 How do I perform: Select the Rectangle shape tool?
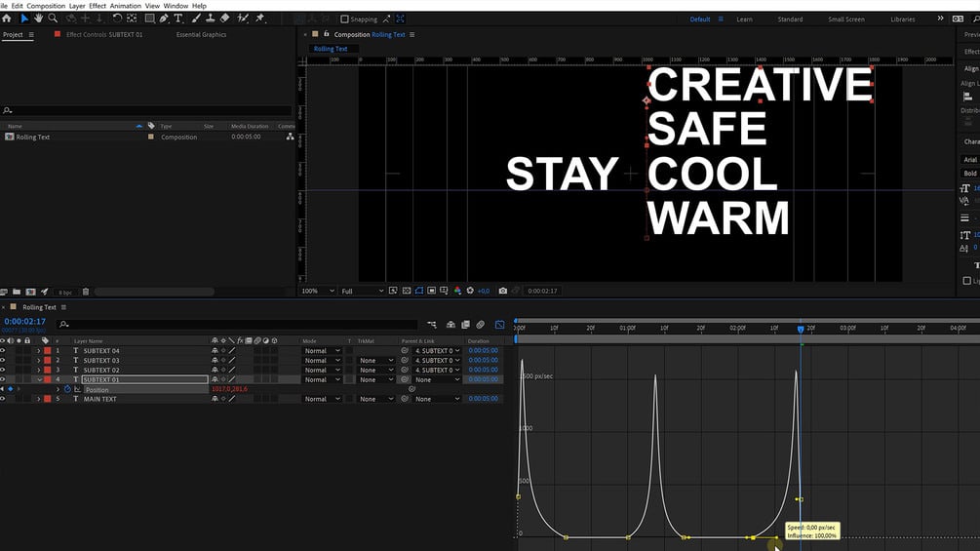pos(149,19)
